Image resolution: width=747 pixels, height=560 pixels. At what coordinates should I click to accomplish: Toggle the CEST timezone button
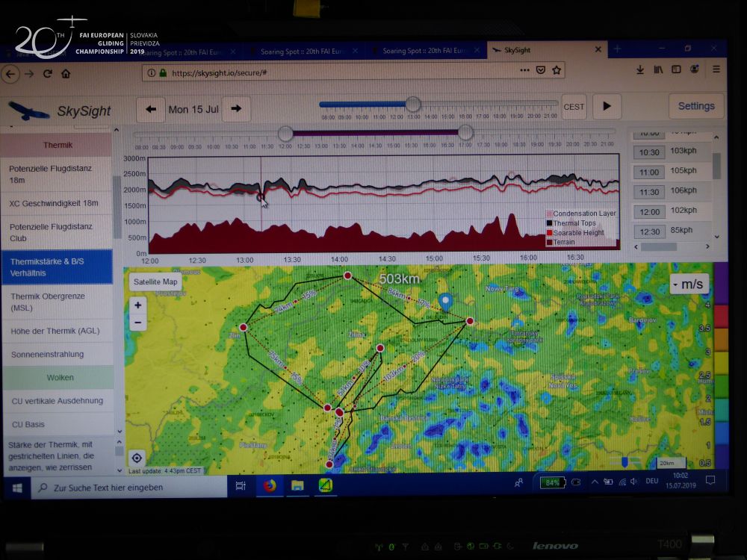pos(574,107)
